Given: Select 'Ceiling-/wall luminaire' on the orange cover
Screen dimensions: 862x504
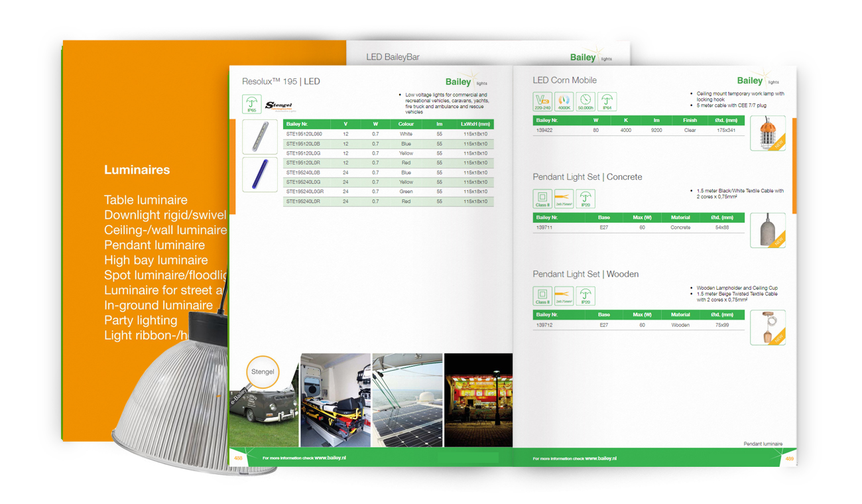Looking at the screenshot, I should click(x=166, y=230).
